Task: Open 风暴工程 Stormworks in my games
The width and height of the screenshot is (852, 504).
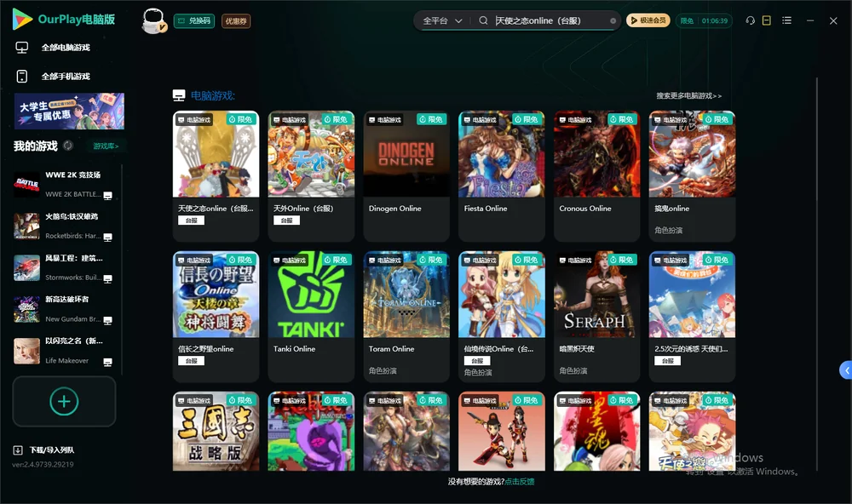Action: click(x=64, y=267)
